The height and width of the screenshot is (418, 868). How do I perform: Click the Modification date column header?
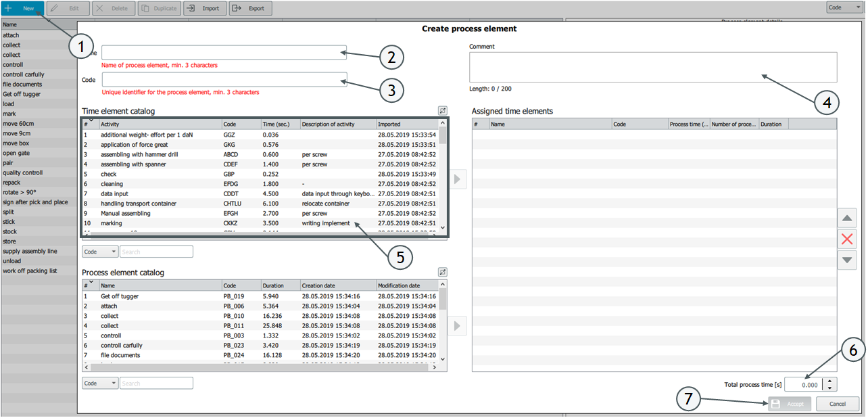pyautogui.click(x=408, y=286)
